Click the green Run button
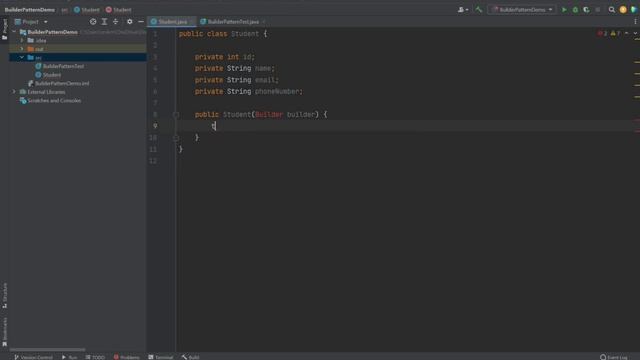 click(564, 9)
